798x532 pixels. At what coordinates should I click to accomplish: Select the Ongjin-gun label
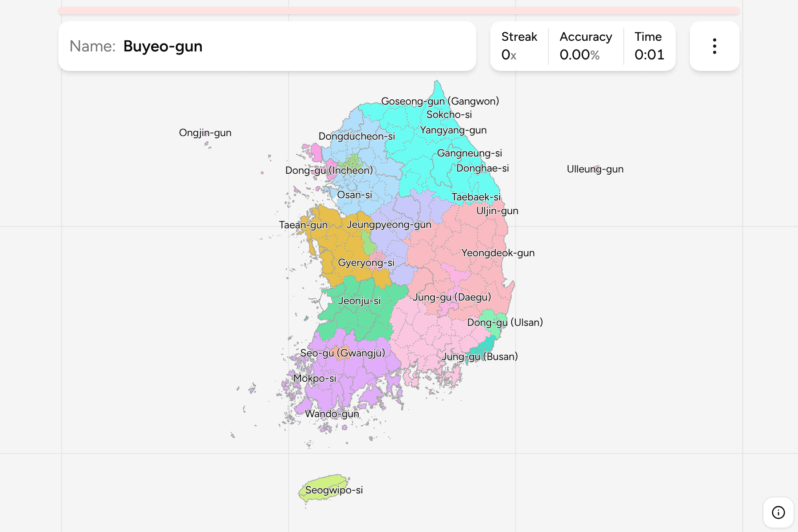[205, 133]
